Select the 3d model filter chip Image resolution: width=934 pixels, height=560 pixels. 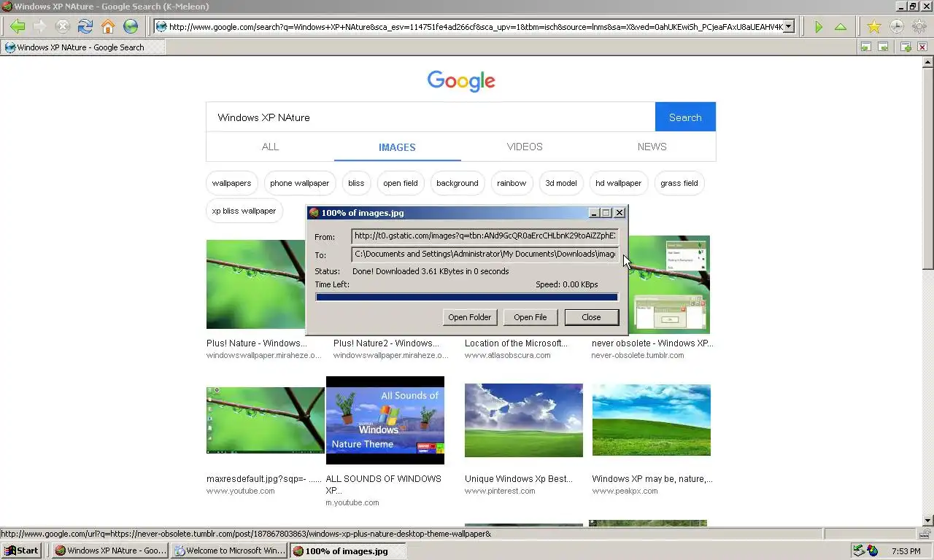[x=561, y=183]
